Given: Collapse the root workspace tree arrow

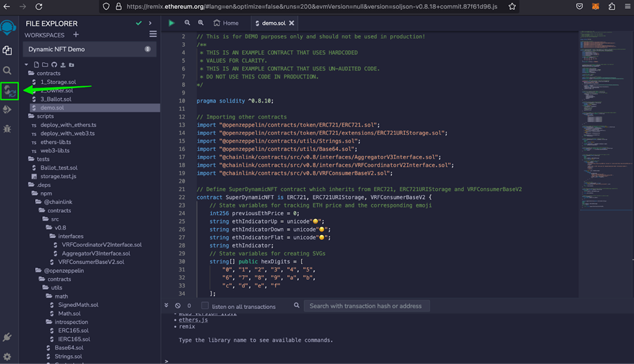Looking at the screenshot, I should click(x=26, y=65).
